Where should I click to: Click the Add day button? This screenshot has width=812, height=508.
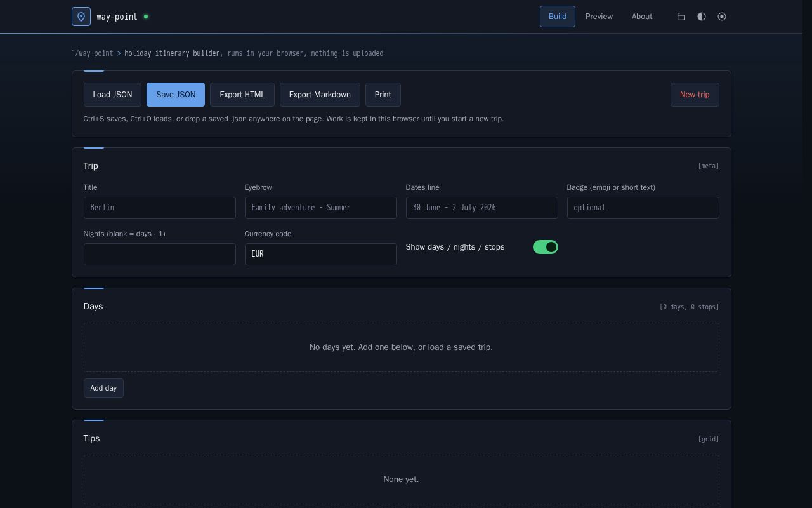[x=103, y=388]
